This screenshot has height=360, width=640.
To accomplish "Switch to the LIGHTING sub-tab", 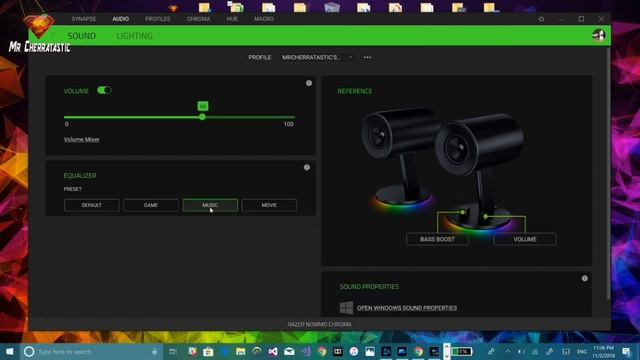I will [134, 36].
